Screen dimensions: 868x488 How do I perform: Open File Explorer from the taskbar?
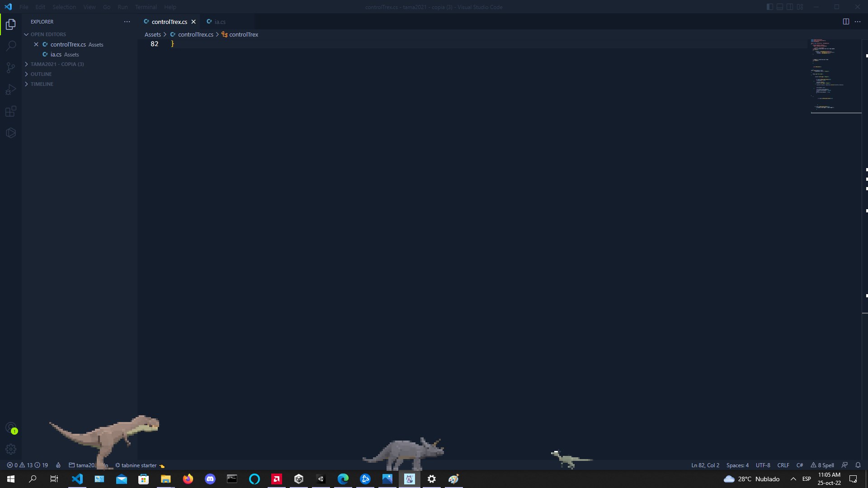pos(166,479)
